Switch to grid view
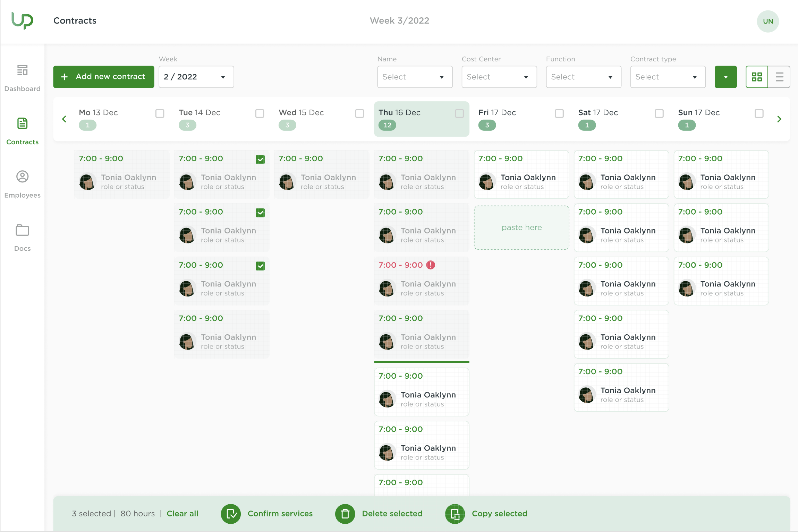The height and width of the screenshot is (532, 798). (757, 77)
